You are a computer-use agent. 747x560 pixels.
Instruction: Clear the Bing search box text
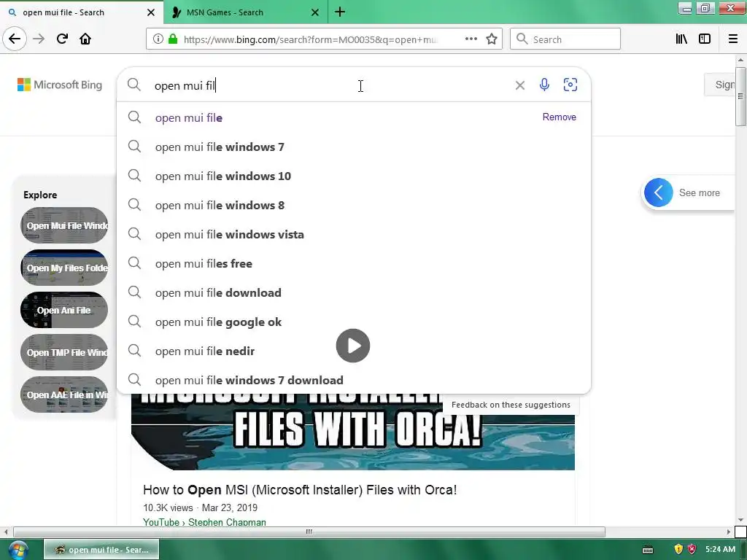pyautogui.click(x=519, y=85)
